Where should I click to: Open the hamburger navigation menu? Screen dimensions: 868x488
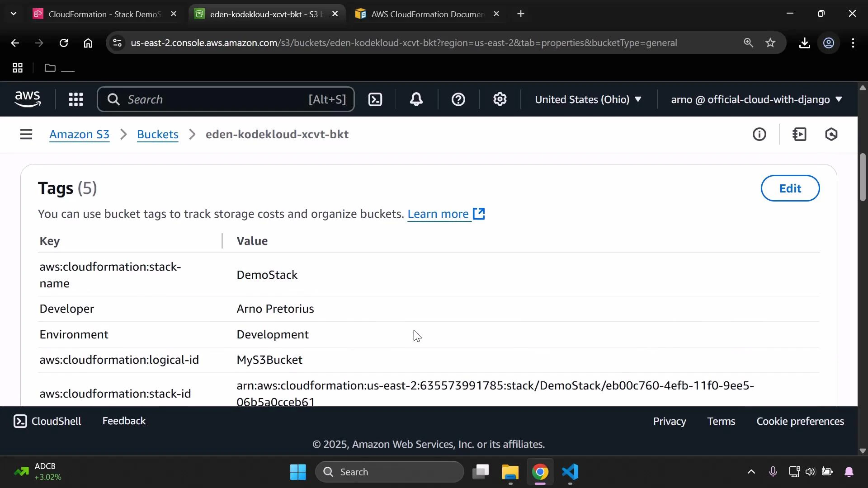click(x=26, y=134)
